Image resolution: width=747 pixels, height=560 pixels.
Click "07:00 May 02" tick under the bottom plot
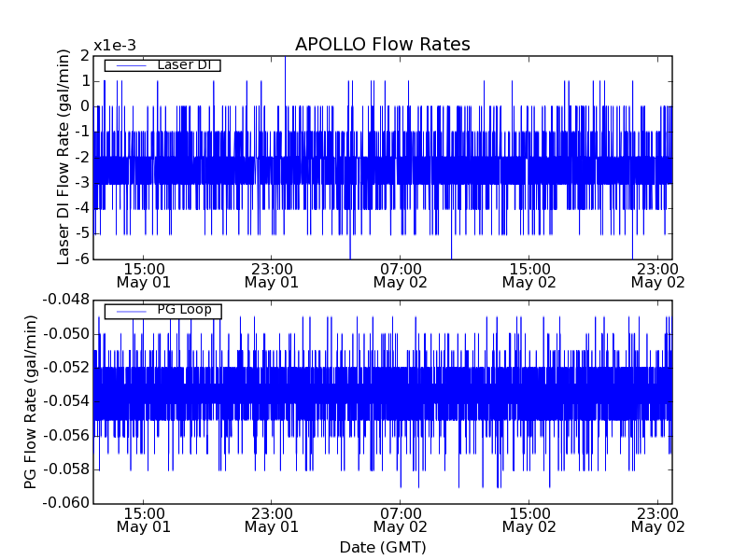click(401, 519)
